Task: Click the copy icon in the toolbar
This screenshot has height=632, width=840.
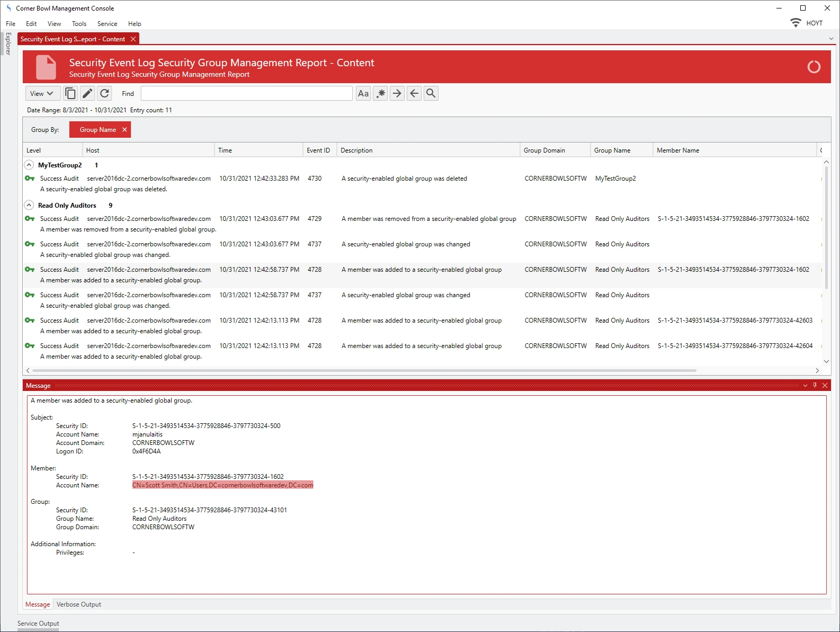Action: [70, 94]
